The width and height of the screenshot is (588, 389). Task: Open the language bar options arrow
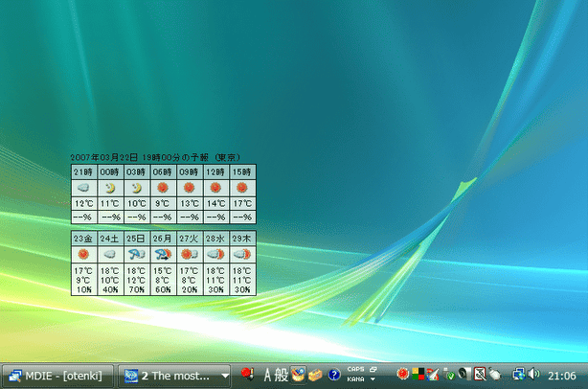point(373,379)
